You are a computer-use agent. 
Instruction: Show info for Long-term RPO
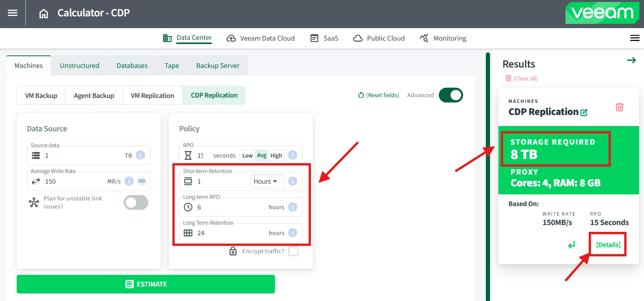click(x=292, y=207)
